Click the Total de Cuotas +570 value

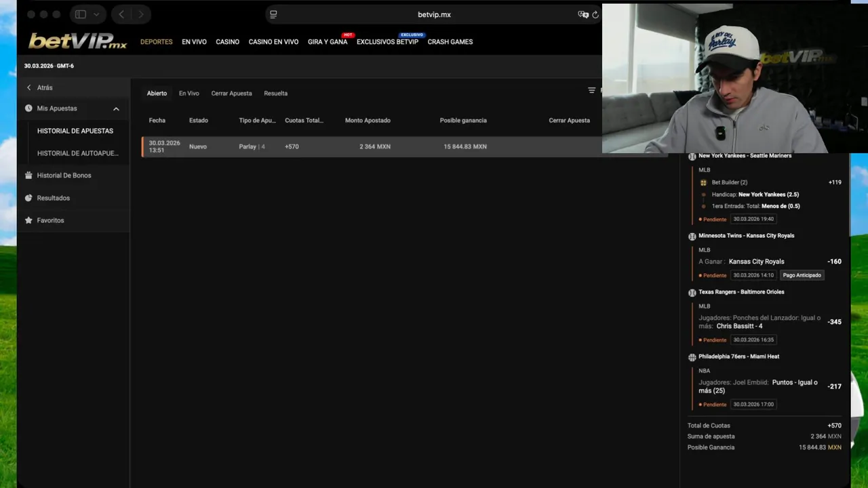coord(834,426)
